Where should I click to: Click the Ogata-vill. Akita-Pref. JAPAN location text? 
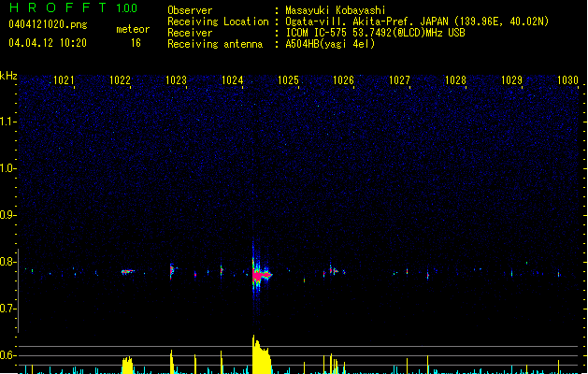(417, 22)
